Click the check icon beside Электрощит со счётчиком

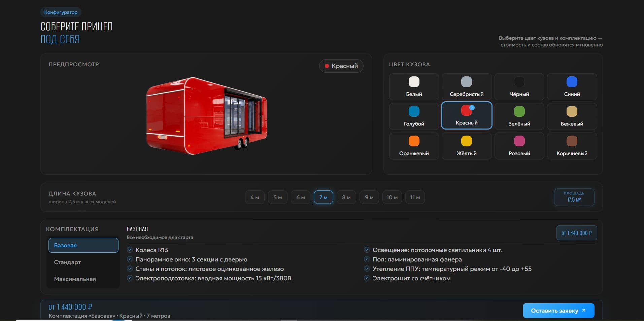(367, 278)
